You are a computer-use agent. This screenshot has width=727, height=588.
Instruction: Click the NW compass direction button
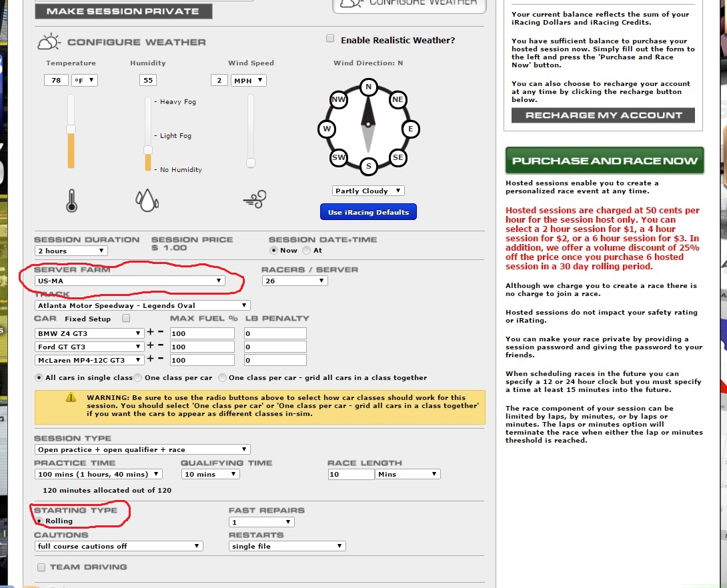[339, 100]
